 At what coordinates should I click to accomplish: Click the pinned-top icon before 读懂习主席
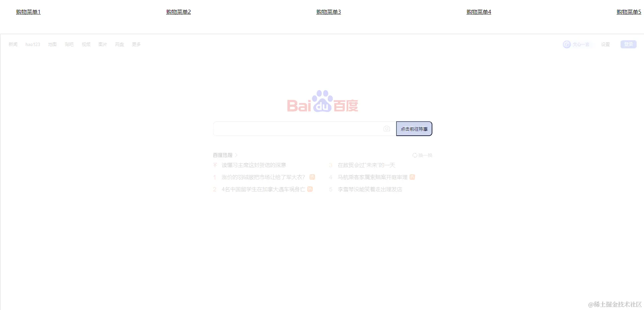[215, 165]
